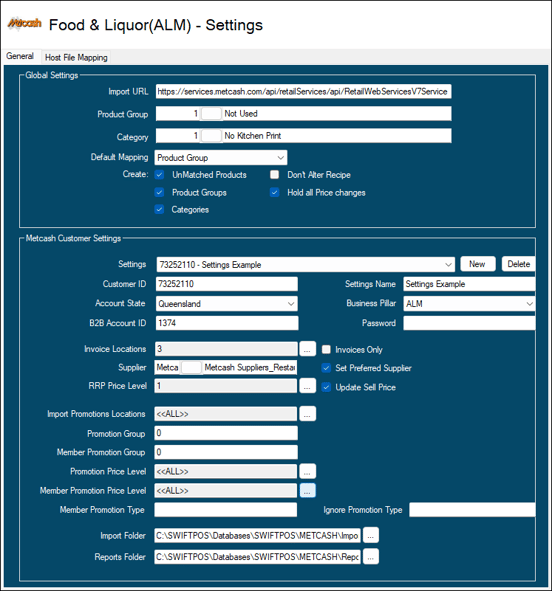552x591 pixels.
Task: Open the Invoice Locations browse ellipsis button
Action: (307, 349)
